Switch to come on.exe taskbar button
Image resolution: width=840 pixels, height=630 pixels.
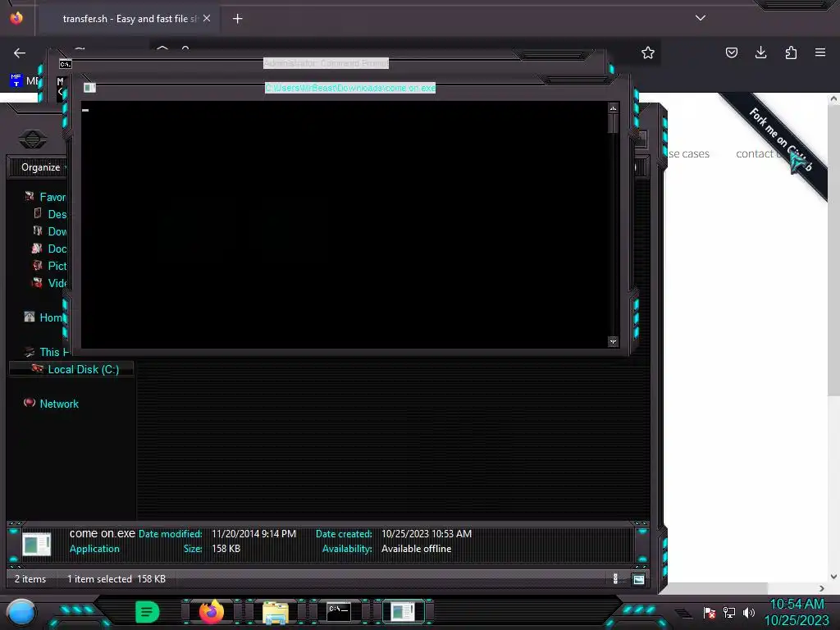point(403,612)
